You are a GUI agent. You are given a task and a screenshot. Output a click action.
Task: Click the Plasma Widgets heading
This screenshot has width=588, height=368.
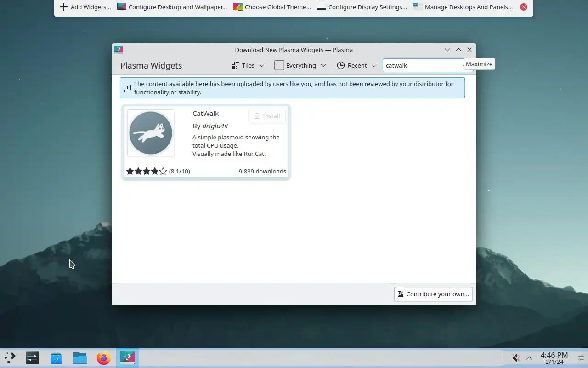coord(151,65)
